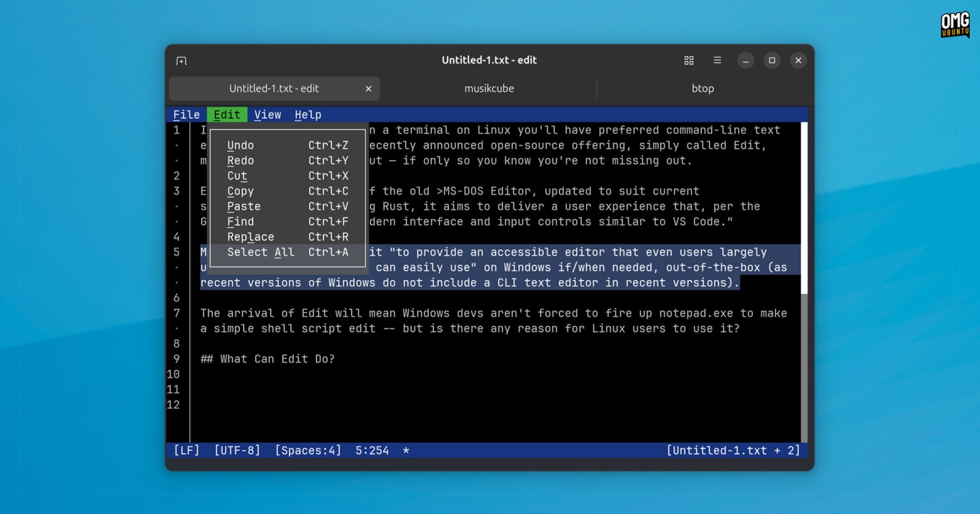Open the Help menu
This screenshot has height=514, width=980.
pyautogui.click(x=308, y=115)
